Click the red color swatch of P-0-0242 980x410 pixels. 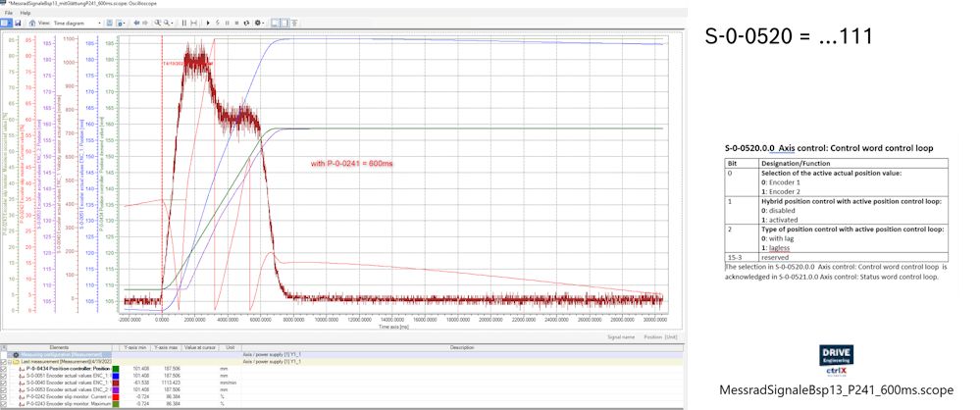116,397
